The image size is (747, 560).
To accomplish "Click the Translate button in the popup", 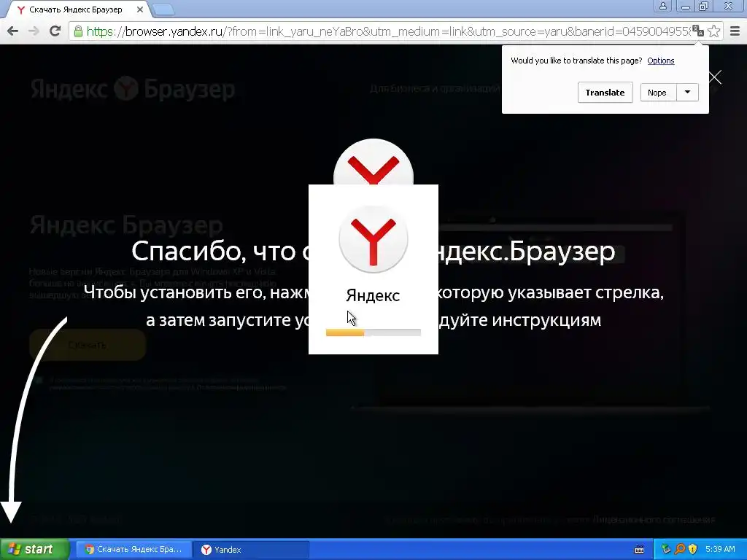I will [x=605, y=93].
